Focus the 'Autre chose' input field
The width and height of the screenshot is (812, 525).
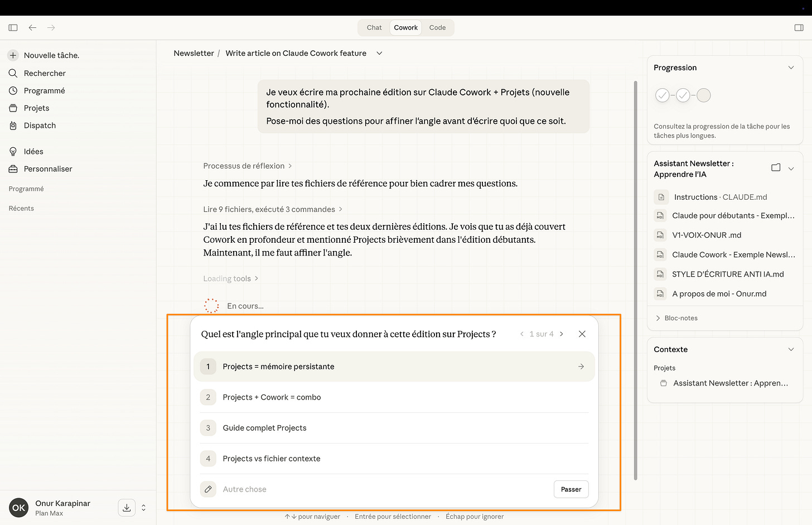pos(385,489)
